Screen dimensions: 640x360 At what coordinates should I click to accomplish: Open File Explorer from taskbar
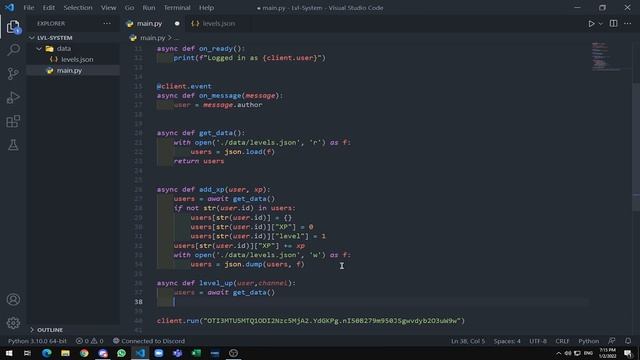[65, 353]
